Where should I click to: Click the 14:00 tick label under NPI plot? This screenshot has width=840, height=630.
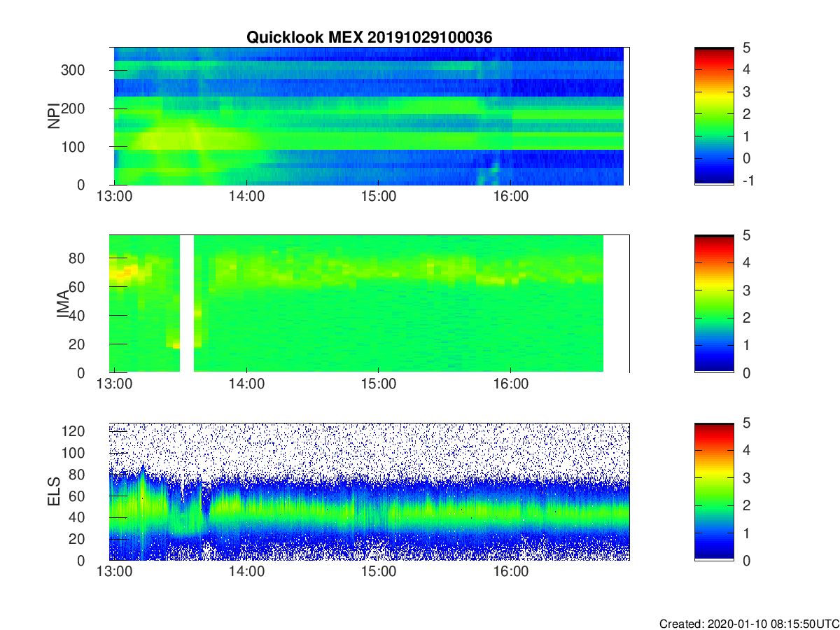(x=246, y=197)
